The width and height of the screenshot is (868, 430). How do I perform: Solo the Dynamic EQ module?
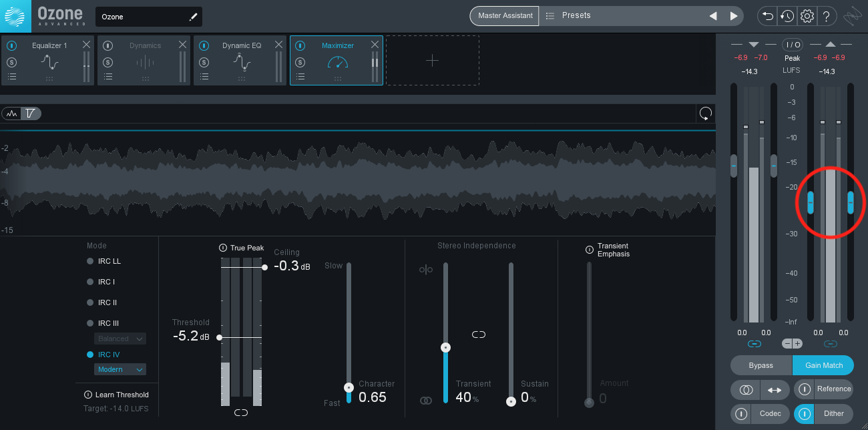click(204, 62)
